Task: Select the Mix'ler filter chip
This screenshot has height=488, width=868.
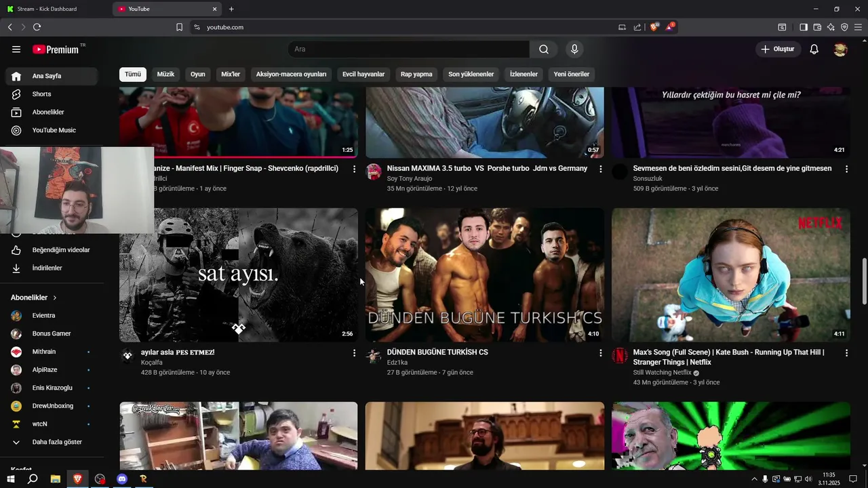Action: [x=231, y=75]
